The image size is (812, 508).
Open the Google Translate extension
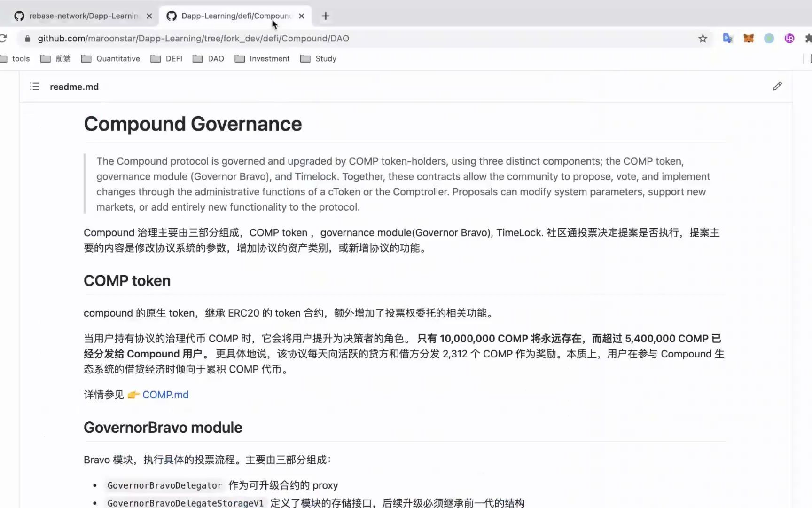[728, 39]
